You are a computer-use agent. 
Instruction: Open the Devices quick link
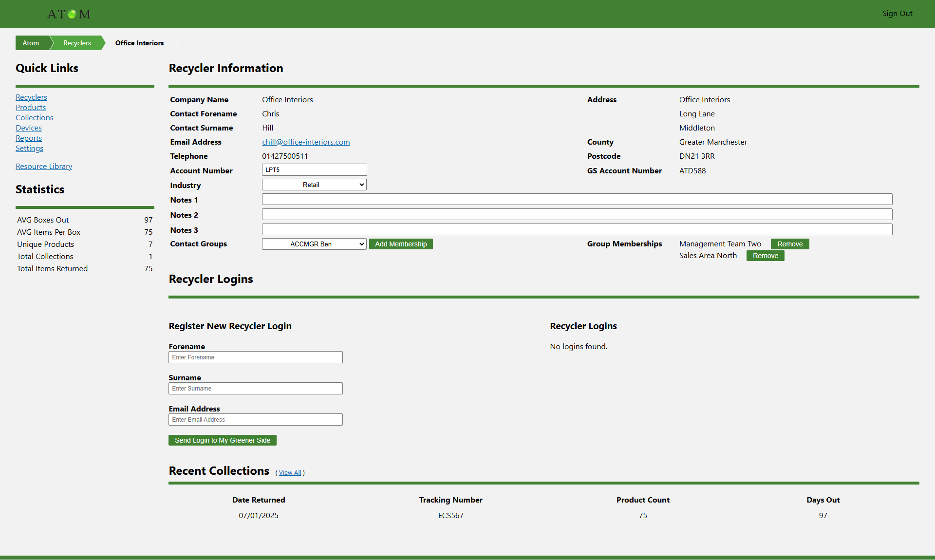pos(29,128)
